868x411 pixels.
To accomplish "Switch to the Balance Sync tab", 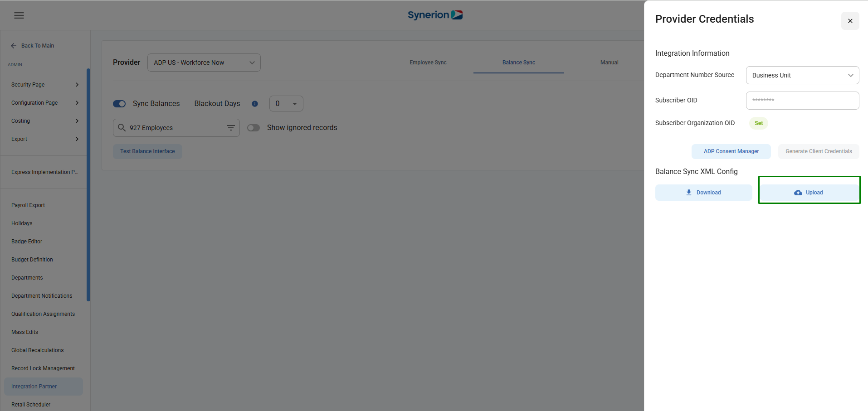I will (x=519, y=63).
